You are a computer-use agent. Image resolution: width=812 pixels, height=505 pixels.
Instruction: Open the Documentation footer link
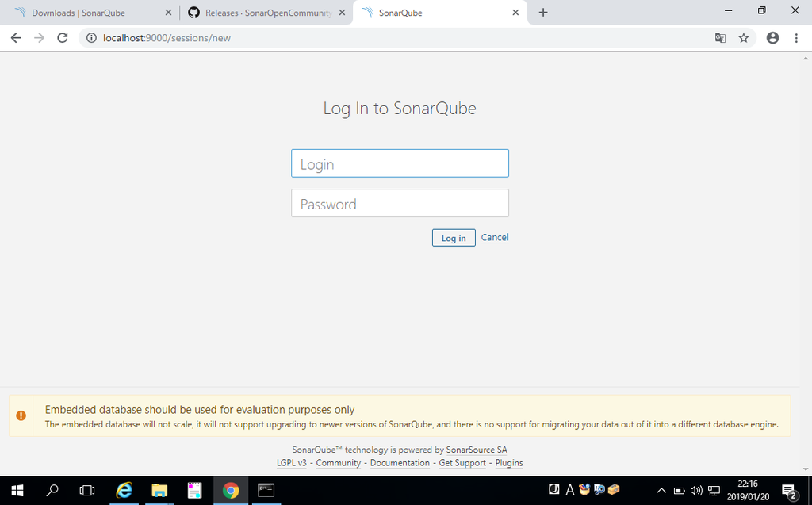[x=400, y=462]
